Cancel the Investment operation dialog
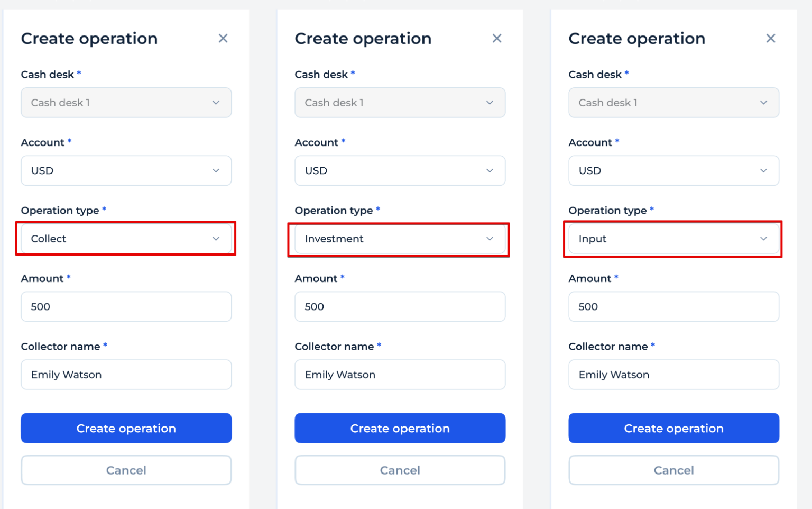The height and width of the screenshot is (509, 812). point(400,470)
